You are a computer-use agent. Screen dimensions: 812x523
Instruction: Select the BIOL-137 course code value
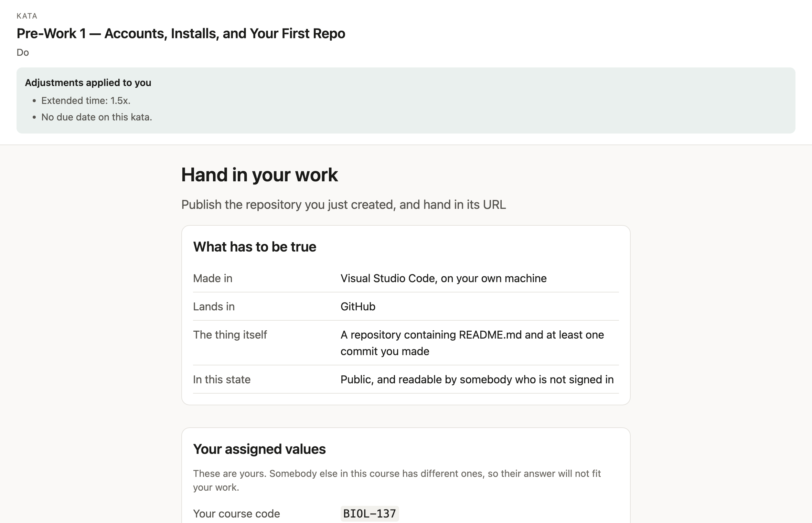pyautogui.click(x=370, y=513)
